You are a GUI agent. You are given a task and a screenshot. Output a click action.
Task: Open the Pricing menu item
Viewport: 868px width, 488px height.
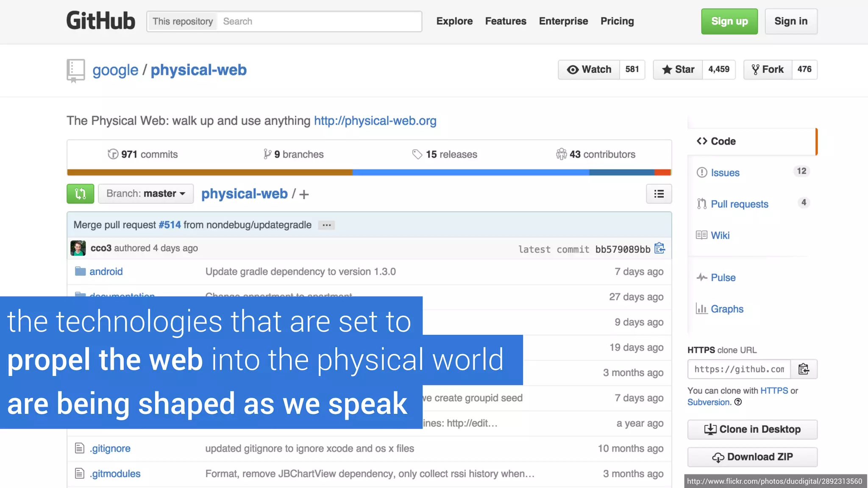point(617,21)
